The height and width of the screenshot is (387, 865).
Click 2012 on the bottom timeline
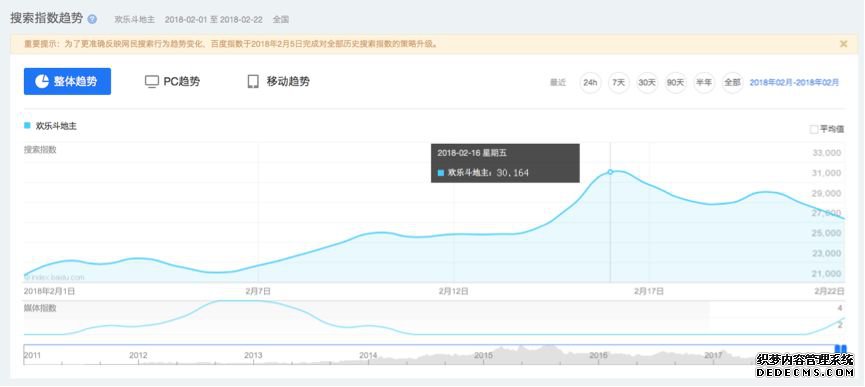coord(138,356)
